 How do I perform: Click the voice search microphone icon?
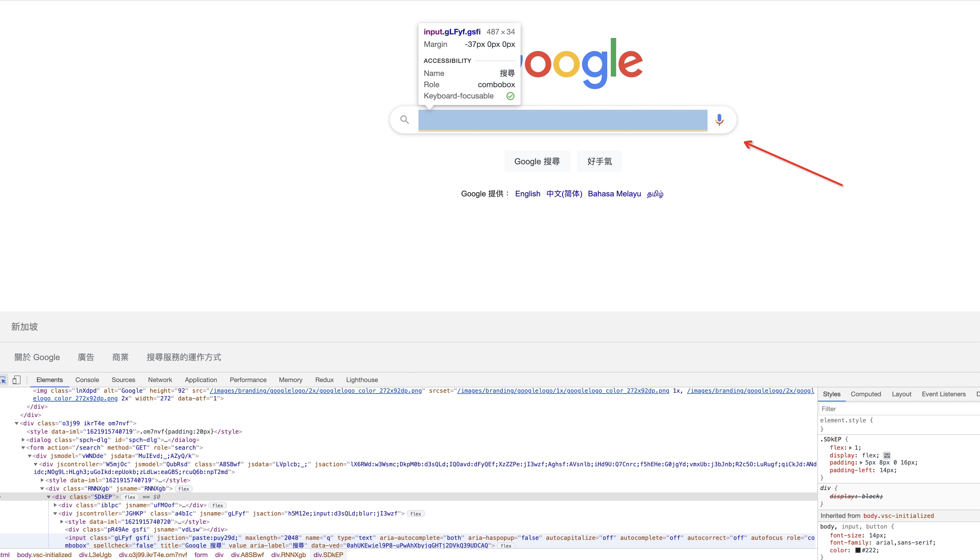(x=719, y=120)
